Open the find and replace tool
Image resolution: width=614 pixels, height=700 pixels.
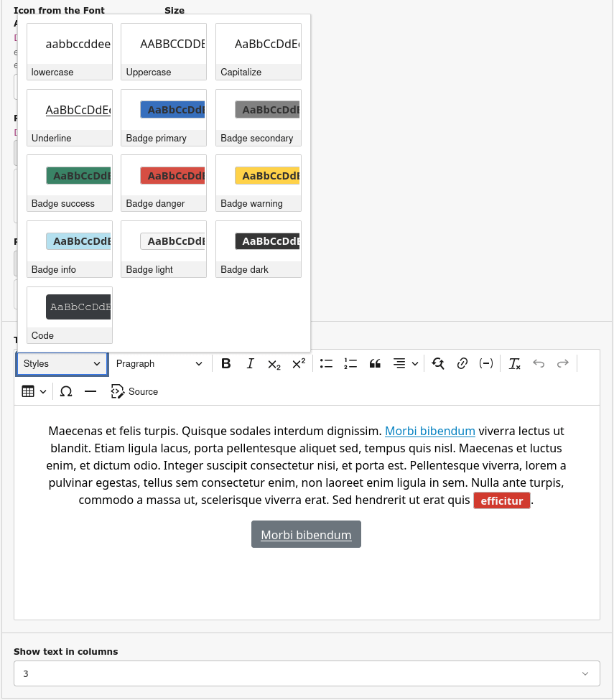(438, 364)
